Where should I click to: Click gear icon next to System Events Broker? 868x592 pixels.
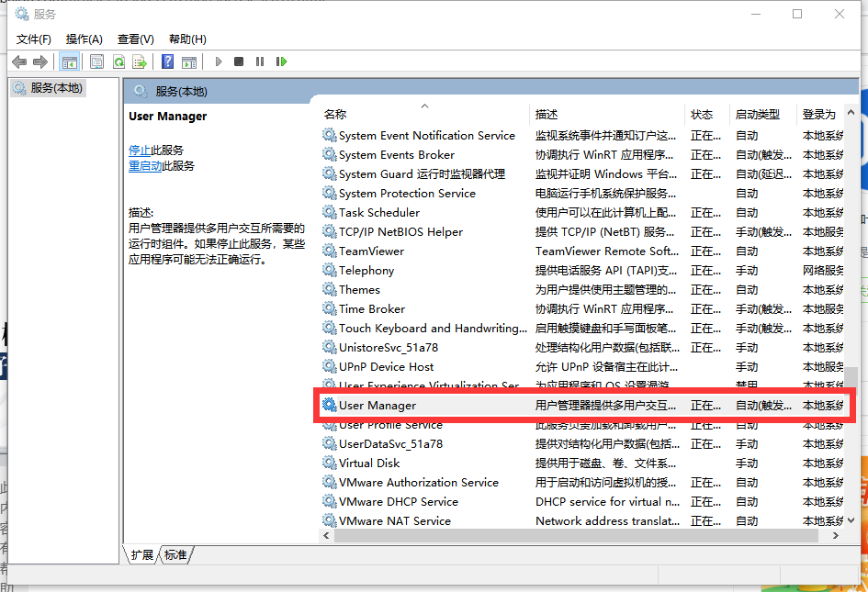coord(330,154)
